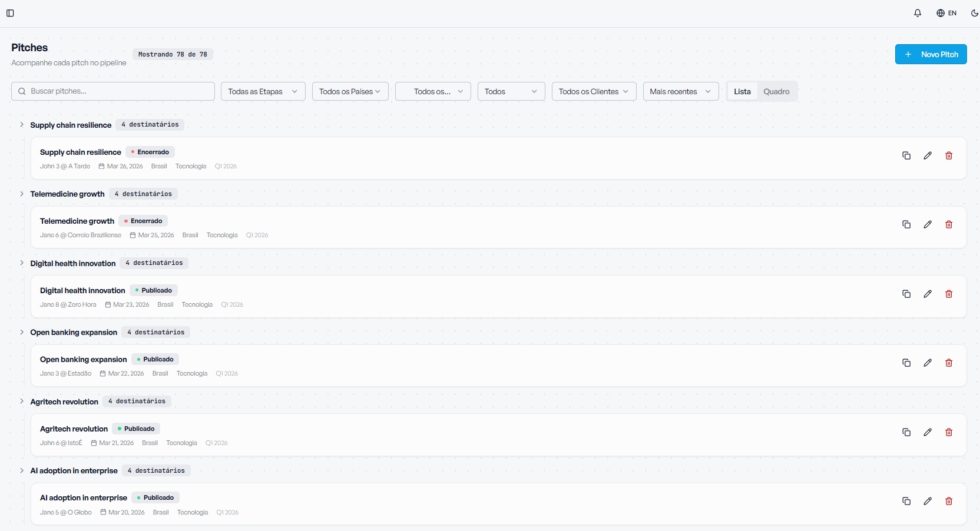Expand the Agritech revolution group chevron

[22, 401]
